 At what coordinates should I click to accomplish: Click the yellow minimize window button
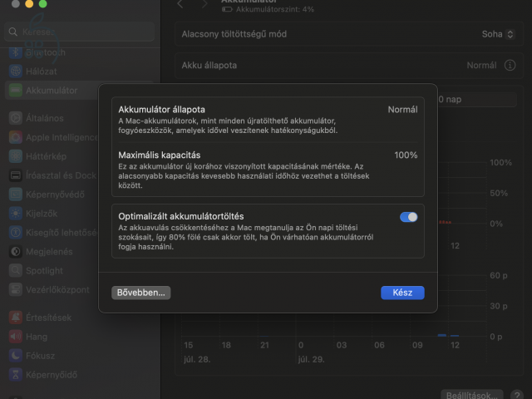point(29,3)
